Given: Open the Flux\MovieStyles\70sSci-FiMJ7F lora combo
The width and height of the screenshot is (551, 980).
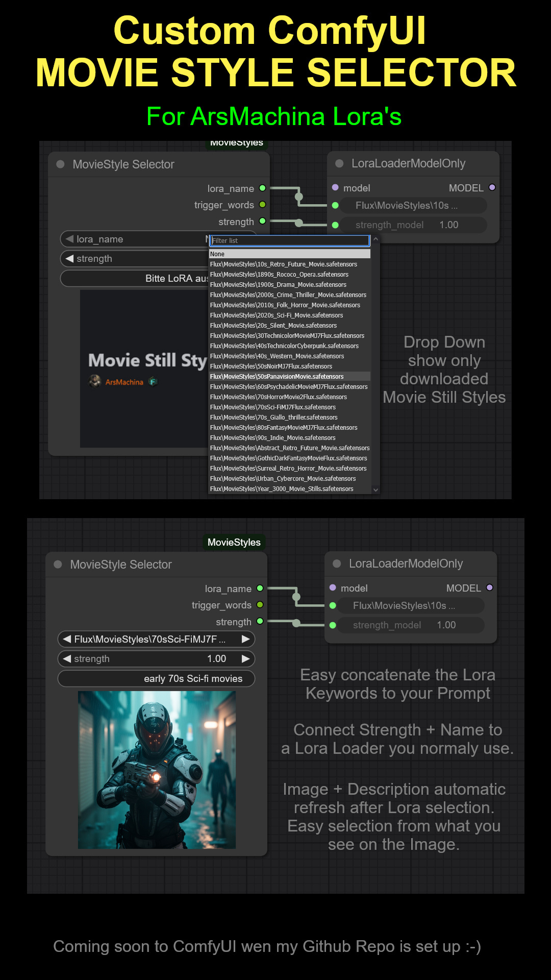Looking at the screenshot, I should pyautogui.click(x=156, y=639).
